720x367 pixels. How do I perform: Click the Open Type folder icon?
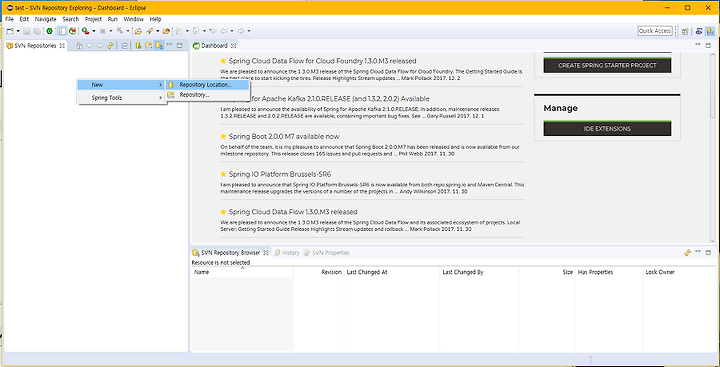pyautogui.click(x=138, y=31)
